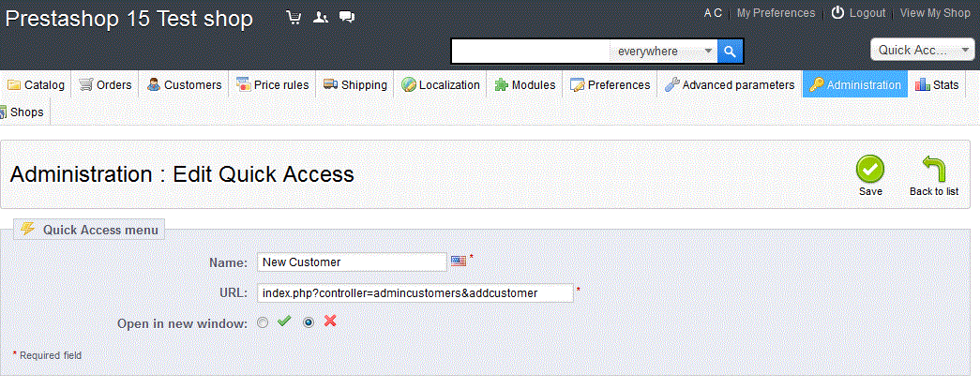The width and height of the screenshot is (980, 389).
Task: Open the Customers tab
Action: tap(185, 85)
